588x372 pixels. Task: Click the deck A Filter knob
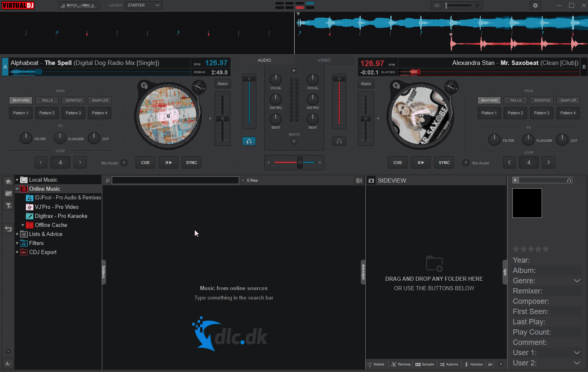pos(26,138)
